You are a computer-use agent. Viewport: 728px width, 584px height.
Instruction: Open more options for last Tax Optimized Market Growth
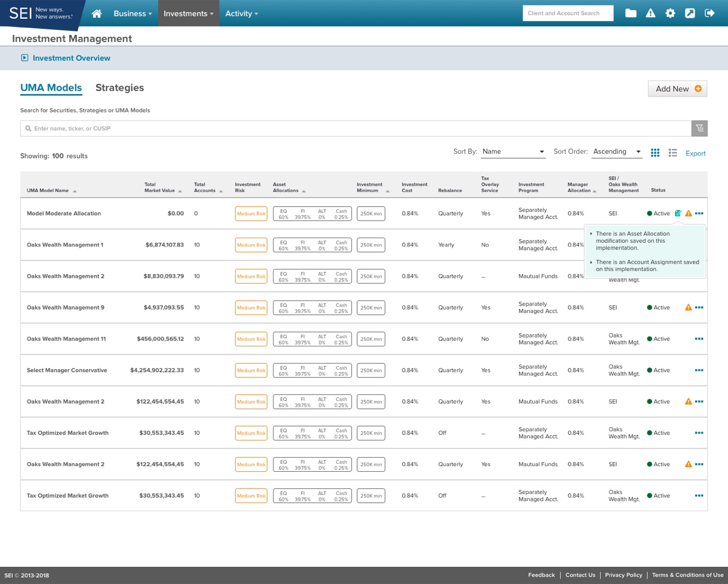(x=699, y=496)
